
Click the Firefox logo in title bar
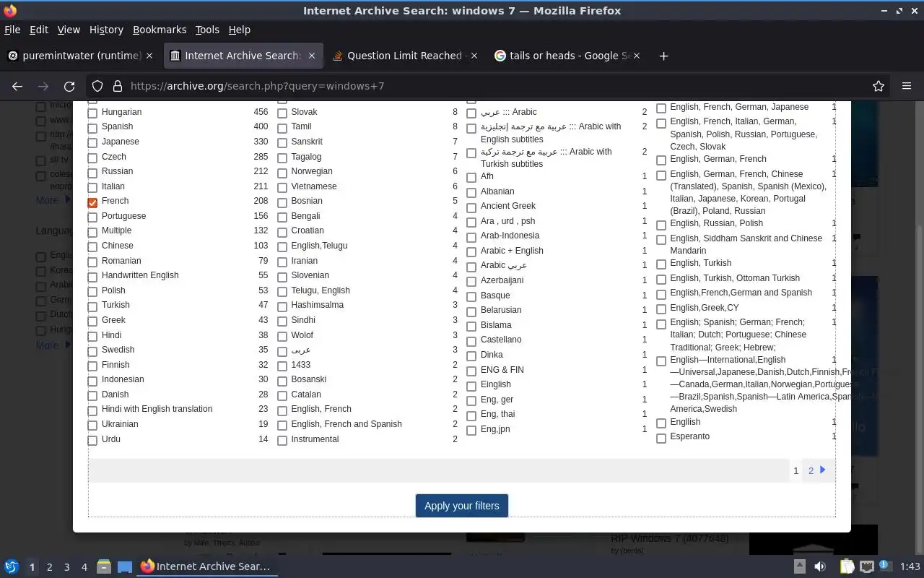[x=10, y=11]
